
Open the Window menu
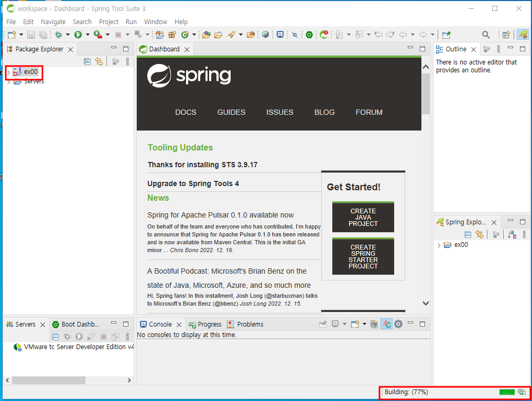click(155, 21)
